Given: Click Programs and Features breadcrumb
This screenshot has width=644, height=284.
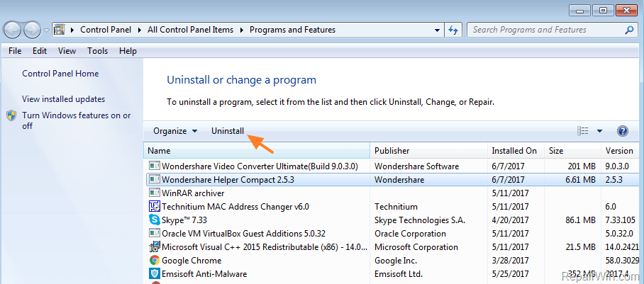Looking at the screenshot, I should [x=292, y=30].
